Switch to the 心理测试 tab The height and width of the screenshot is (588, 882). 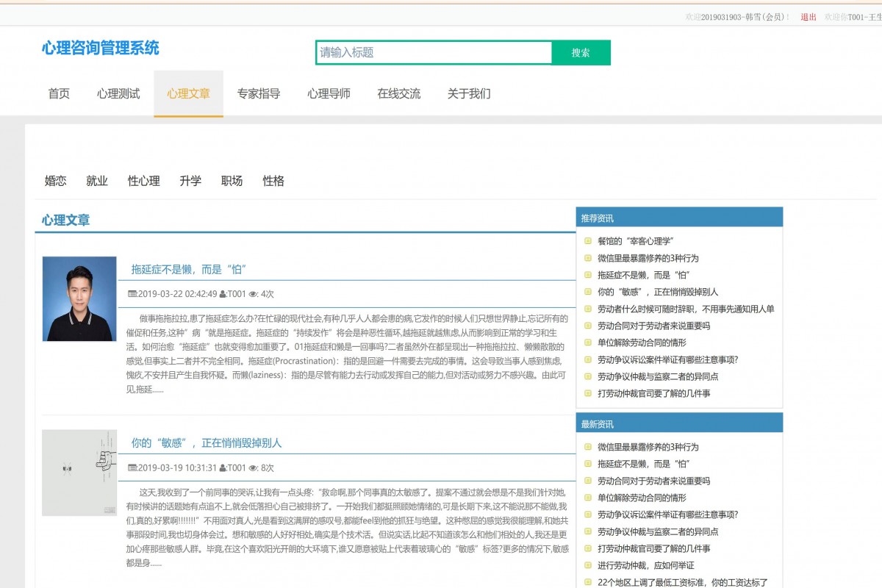(x=118, y=94)
